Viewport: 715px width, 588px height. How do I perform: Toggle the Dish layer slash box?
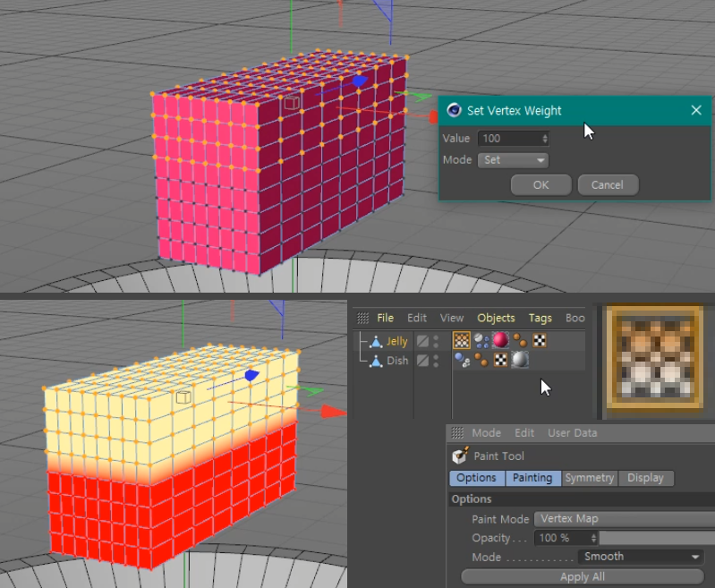tap(422, 361)
